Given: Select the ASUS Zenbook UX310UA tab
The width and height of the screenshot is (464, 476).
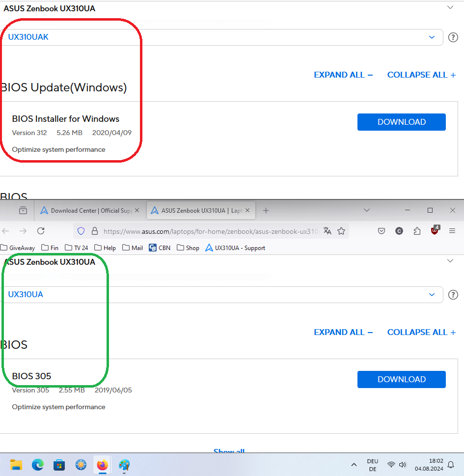Looking at the screenshot, I should (201, 210).
